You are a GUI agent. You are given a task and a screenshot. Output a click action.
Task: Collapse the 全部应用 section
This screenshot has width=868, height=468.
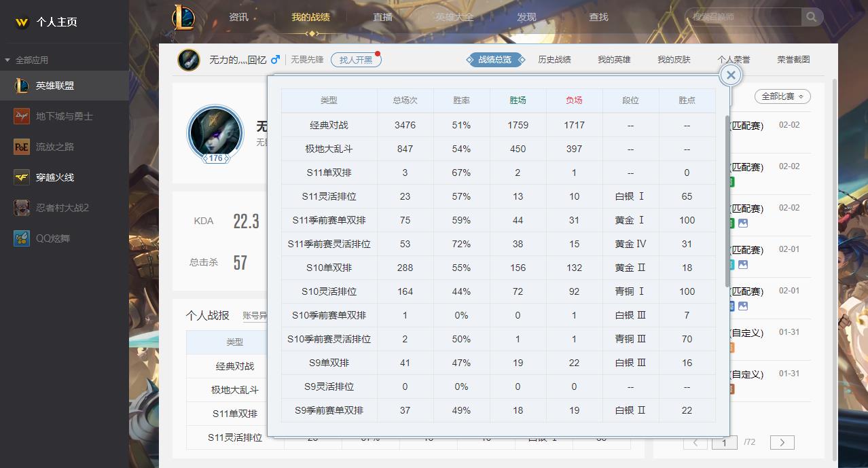[27, 60]
